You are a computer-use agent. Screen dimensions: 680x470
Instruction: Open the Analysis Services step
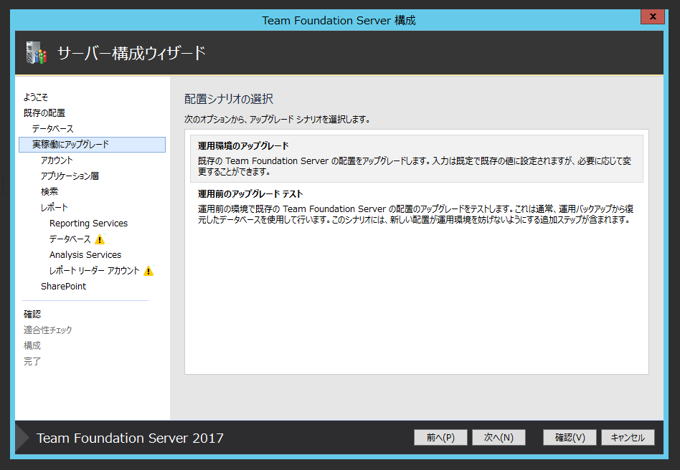[85, 255]
